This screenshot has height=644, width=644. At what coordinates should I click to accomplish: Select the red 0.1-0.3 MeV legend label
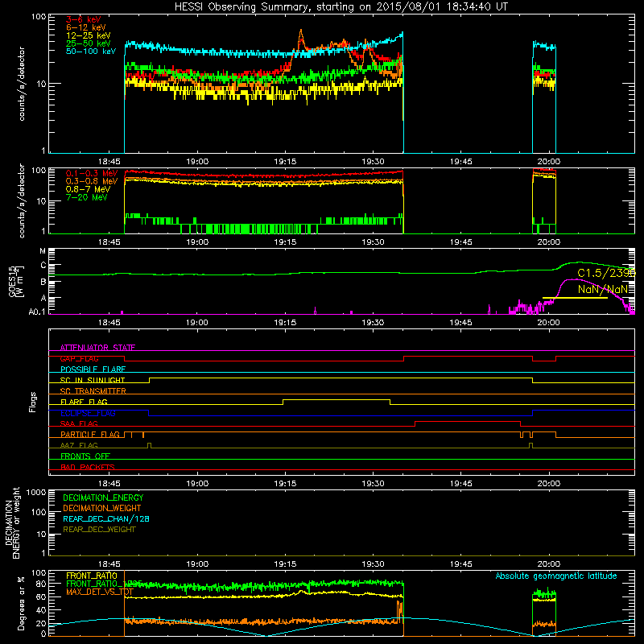[92, 173]
